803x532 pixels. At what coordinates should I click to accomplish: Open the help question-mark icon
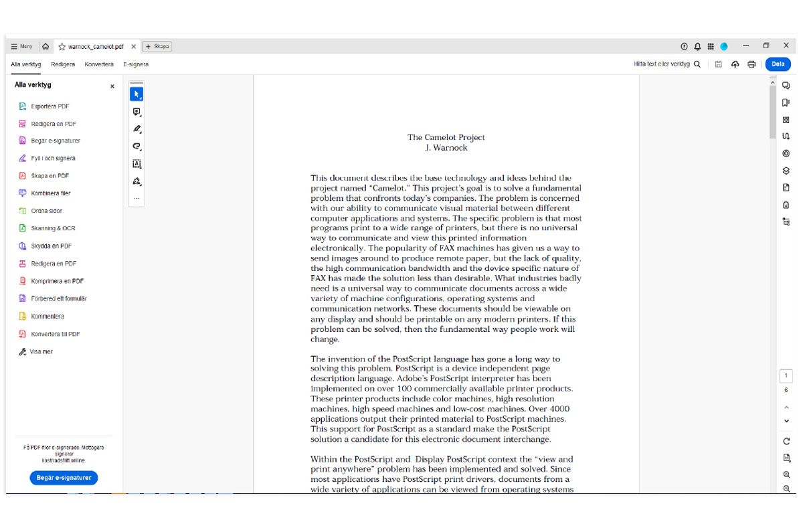684,47
